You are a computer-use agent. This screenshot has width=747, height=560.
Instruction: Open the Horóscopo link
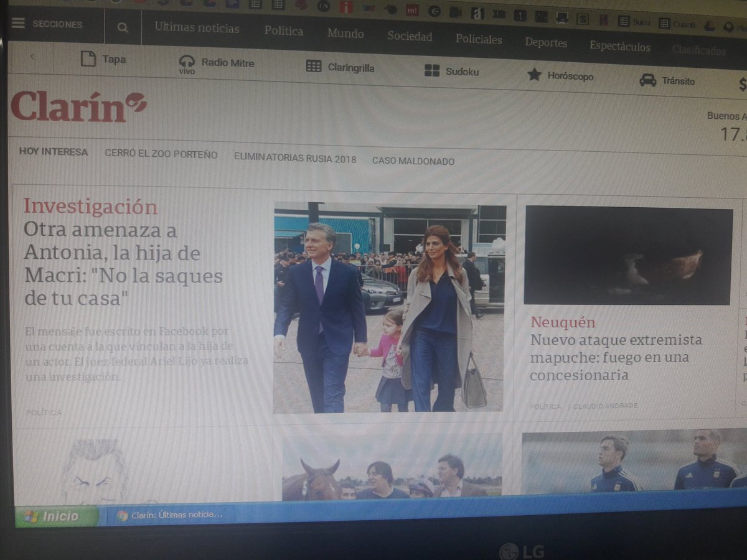click(570, 76)
